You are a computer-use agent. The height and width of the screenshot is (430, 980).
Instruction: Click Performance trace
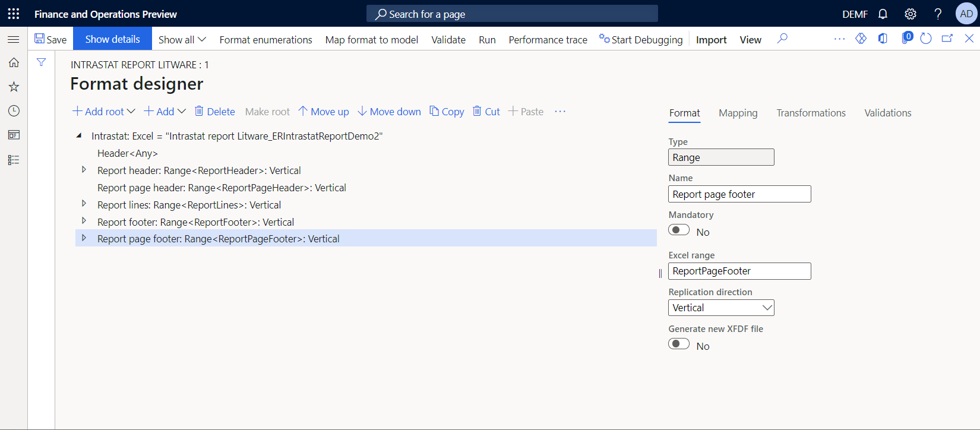click(x=548, y=39)
